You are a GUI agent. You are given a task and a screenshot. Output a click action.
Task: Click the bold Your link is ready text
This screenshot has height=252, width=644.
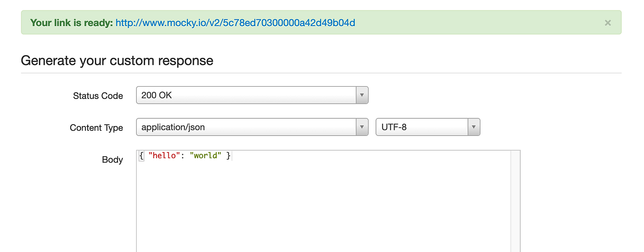(x=72, y=23)
